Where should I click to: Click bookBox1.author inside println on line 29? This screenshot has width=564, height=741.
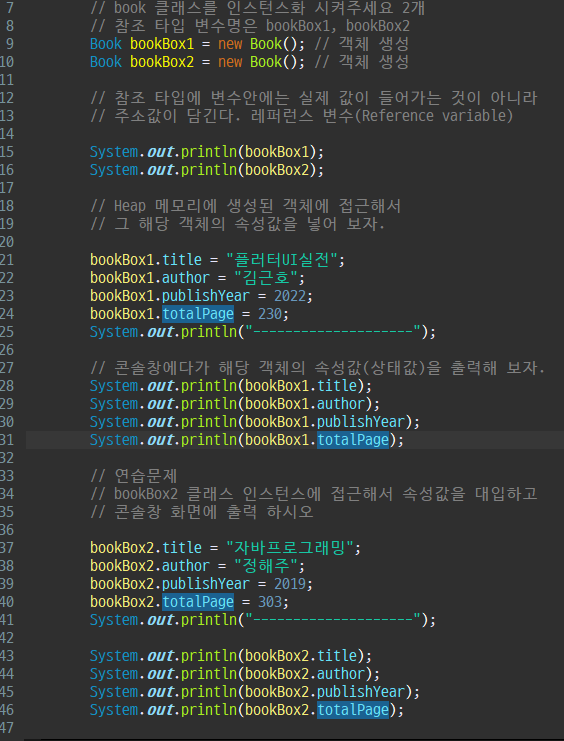click(x=305, y=404)
